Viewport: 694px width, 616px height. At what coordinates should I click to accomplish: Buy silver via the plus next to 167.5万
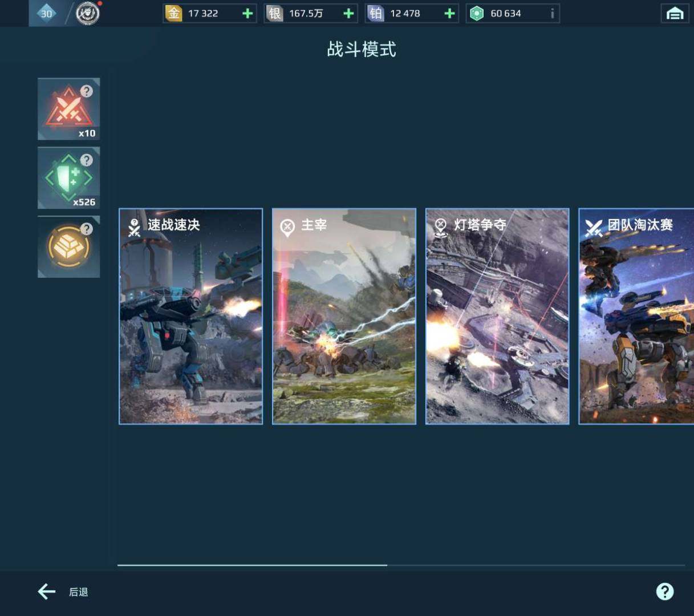[348, 13]
